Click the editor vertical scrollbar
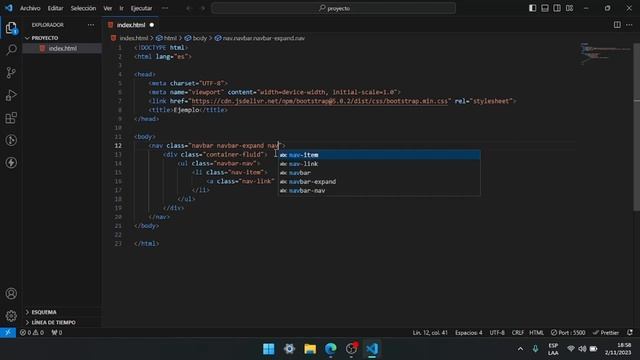The width and height of the screenshot is (640, 360). 636,127
